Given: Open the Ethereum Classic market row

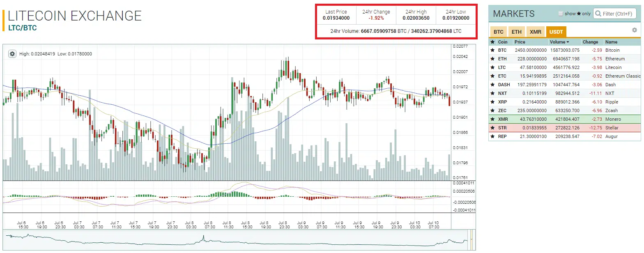Looking at the screenshot, I should click(564, 76).
